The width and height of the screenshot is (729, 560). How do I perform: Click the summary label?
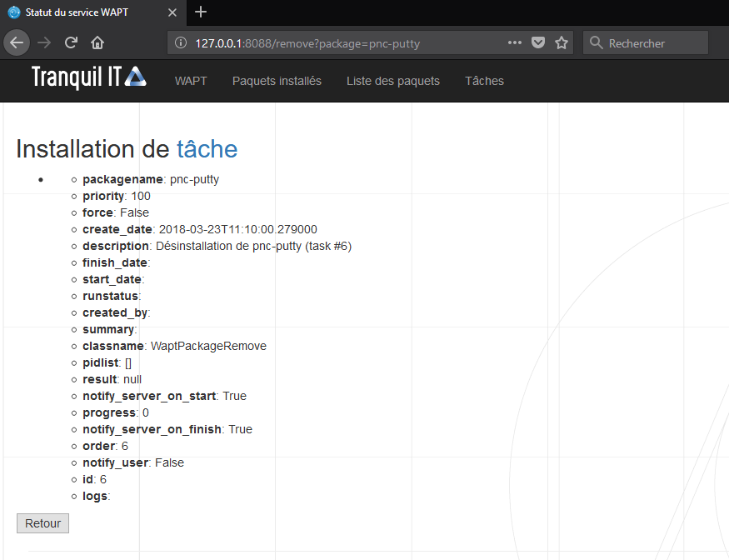coord(110,329)
